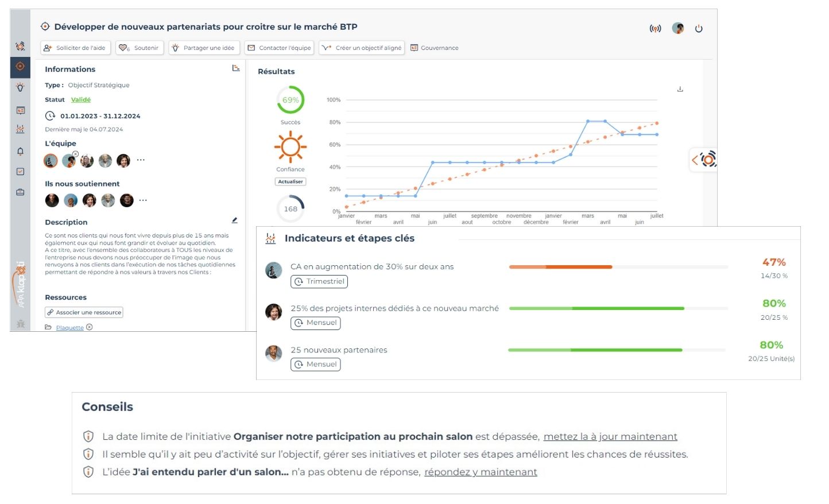Open the briefcase icon in sidebar
Screen dimensions: 829x504
coord(20,192)
